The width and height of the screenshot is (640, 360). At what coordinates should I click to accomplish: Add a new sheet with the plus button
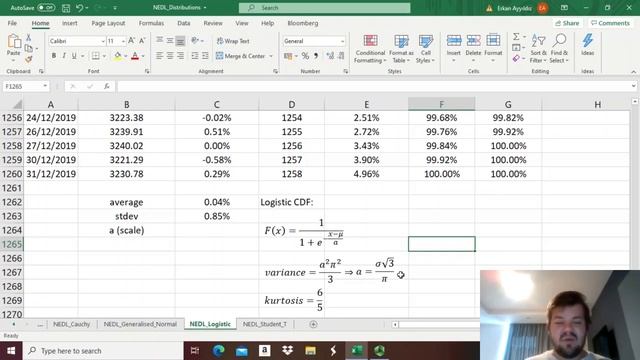pyautogui.click(x=313, y=324)
